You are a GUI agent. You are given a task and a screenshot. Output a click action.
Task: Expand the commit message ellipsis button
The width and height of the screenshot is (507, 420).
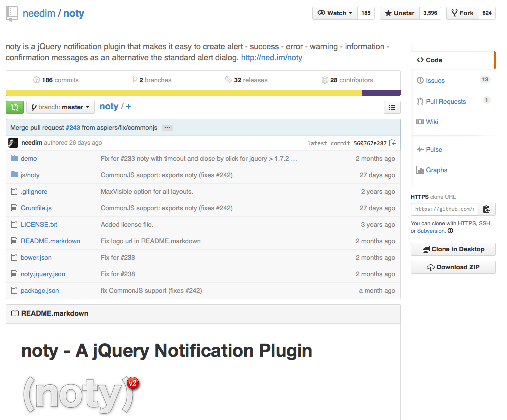click(167, 128)
